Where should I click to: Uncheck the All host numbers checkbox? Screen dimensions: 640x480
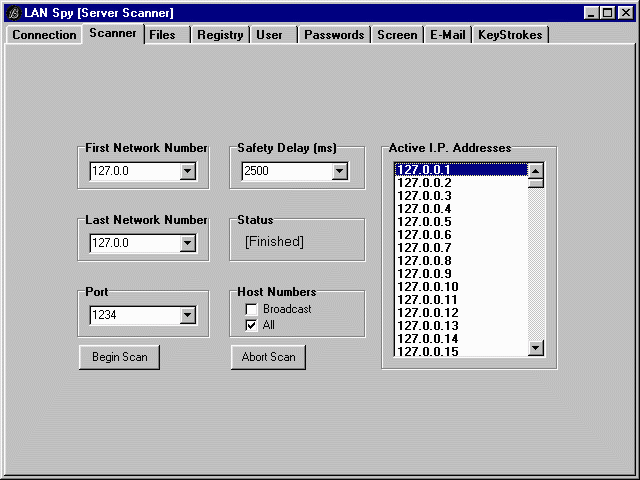252,325
